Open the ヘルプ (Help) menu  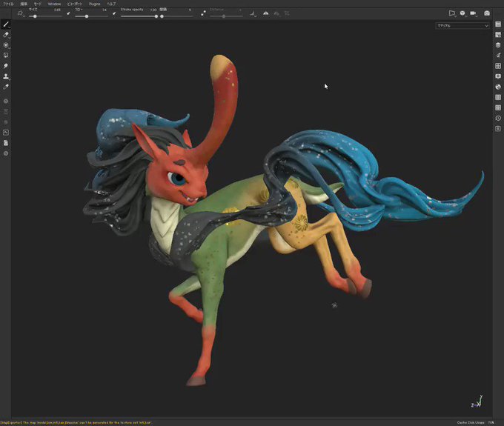click(x=111, y=4)
